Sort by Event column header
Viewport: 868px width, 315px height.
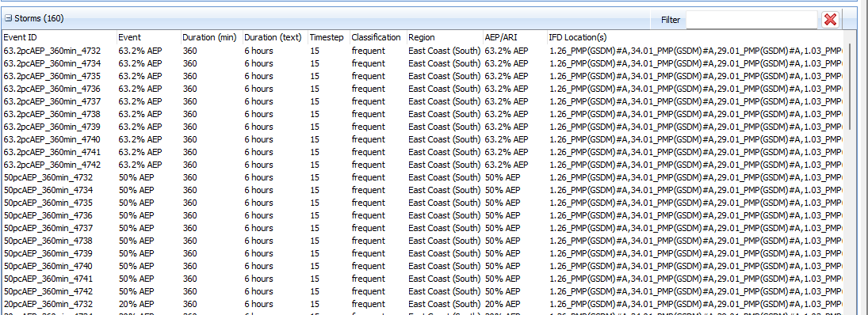point(149,37)
